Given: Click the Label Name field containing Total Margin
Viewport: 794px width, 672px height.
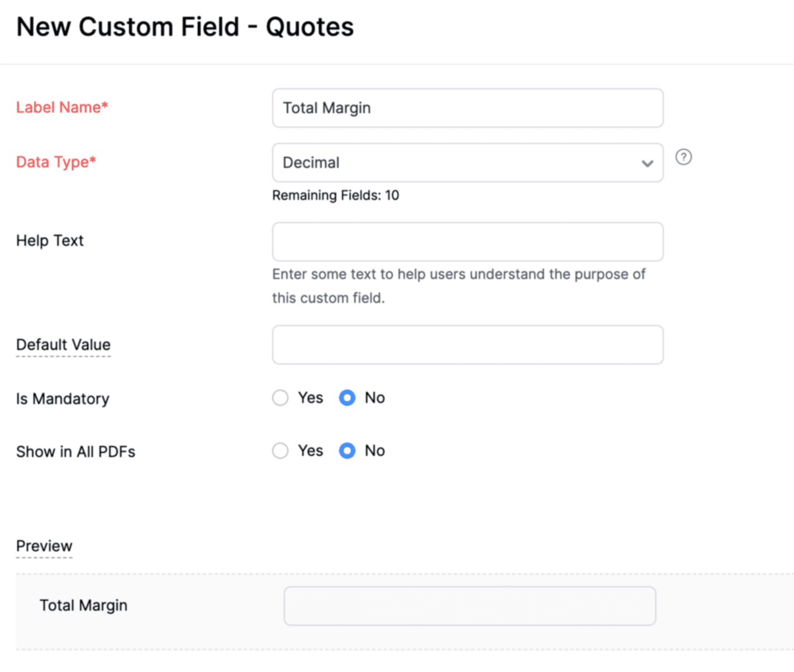Looking at the screenshot, I should point(467,108).
